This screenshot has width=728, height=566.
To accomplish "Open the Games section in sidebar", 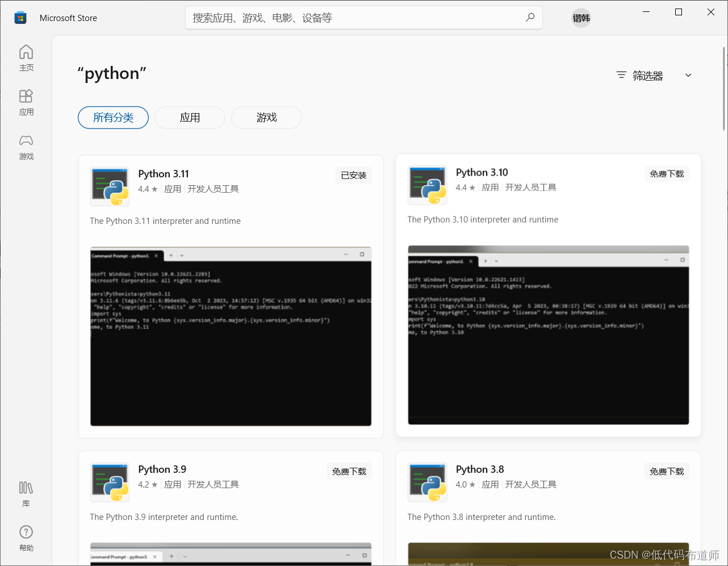I will [x=26, y=147].
